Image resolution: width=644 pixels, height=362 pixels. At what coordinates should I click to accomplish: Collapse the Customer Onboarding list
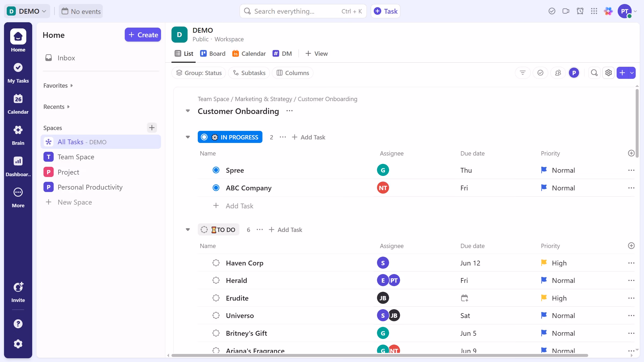click(188, 111)
